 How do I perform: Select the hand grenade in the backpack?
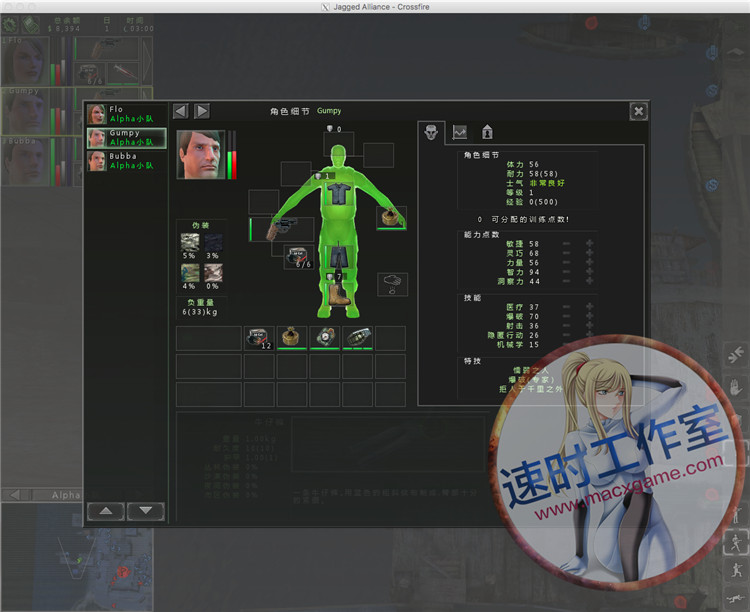coord(358,338)
